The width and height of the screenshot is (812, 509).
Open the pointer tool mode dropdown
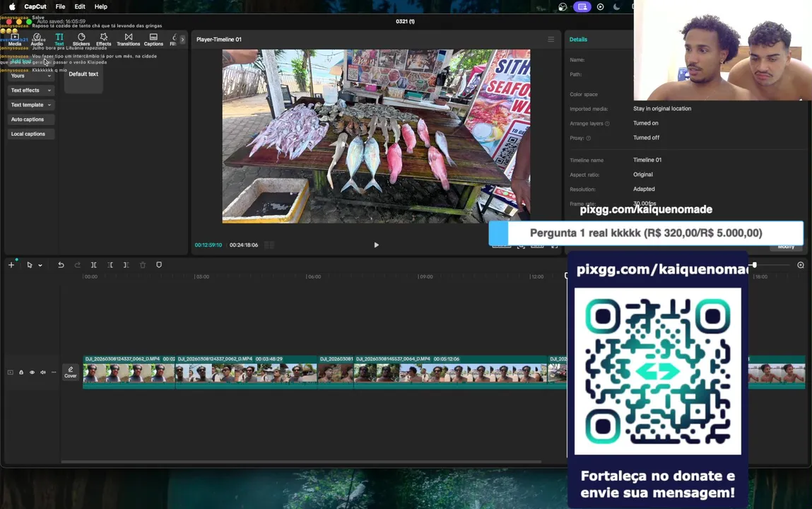click(x=40, y=265)
